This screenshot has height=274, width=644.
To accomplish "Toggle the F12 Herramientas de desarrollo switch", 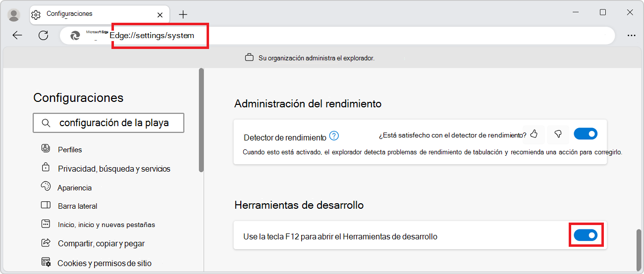I will coord(586,236).
